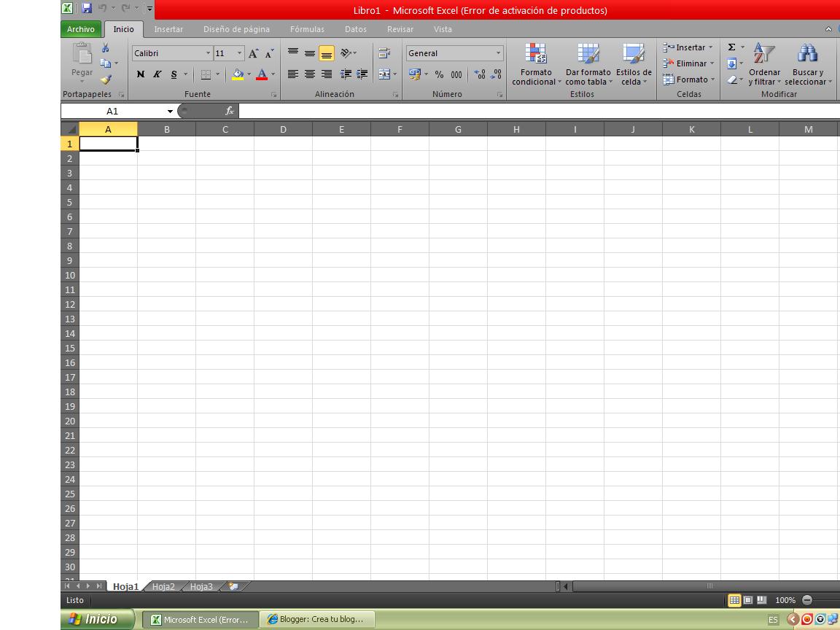
Task: Apply thousands separator 000 style
Action: click(x=456, y=74)
